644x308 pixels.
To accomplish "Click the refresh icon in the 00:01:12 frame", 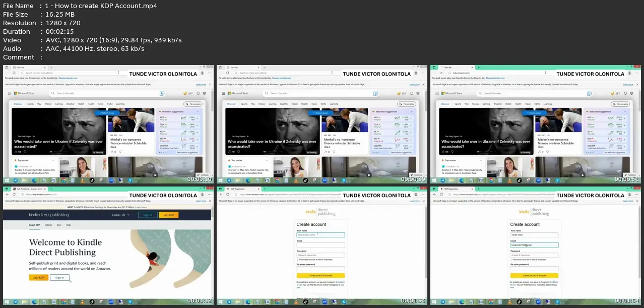I will (14, 194).
